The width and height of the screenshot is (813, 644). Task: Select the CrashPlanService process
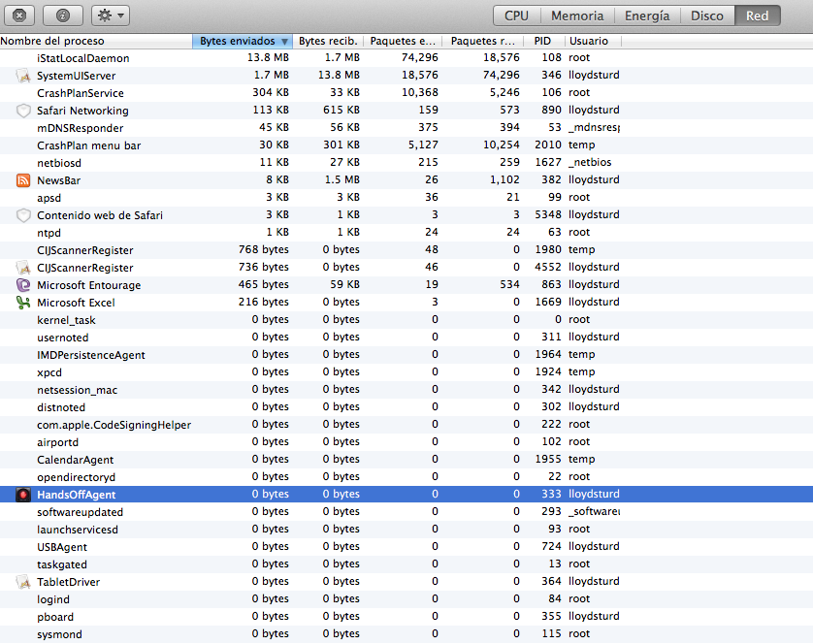(x=406, y=93)
